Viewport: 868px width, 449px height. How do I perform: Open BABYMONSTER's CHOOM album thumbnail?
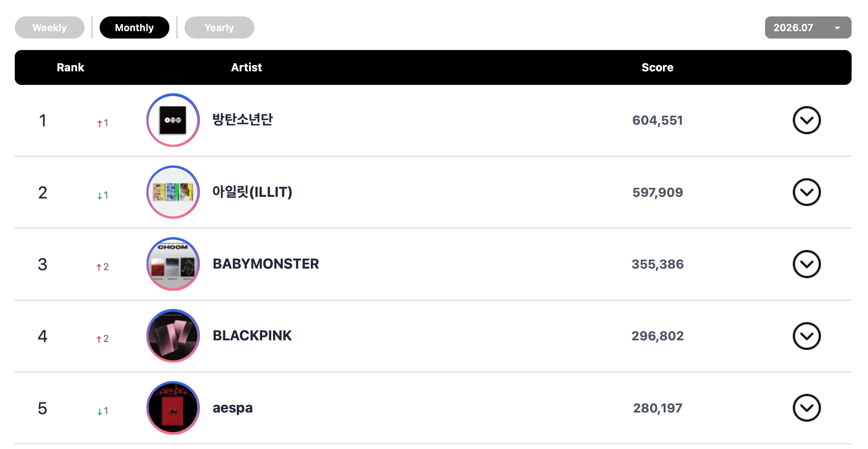[x=173, y=264]
